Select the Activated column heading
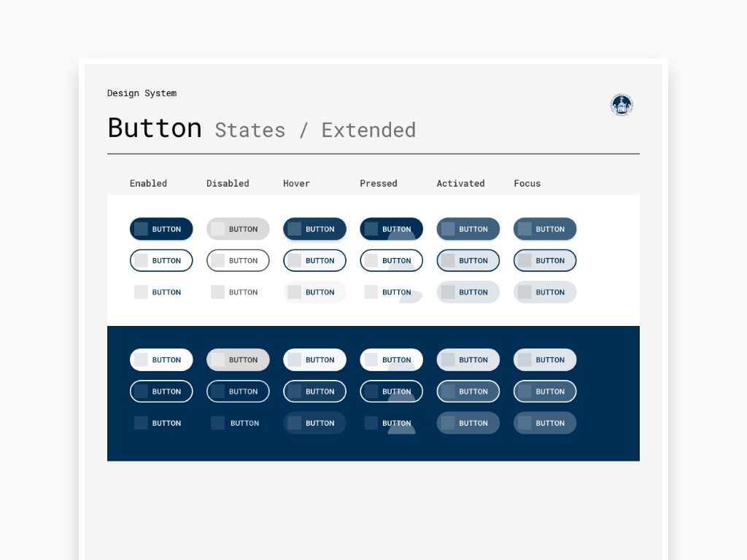This screenshot has width=747, height=560. click(x=461, y=183)
